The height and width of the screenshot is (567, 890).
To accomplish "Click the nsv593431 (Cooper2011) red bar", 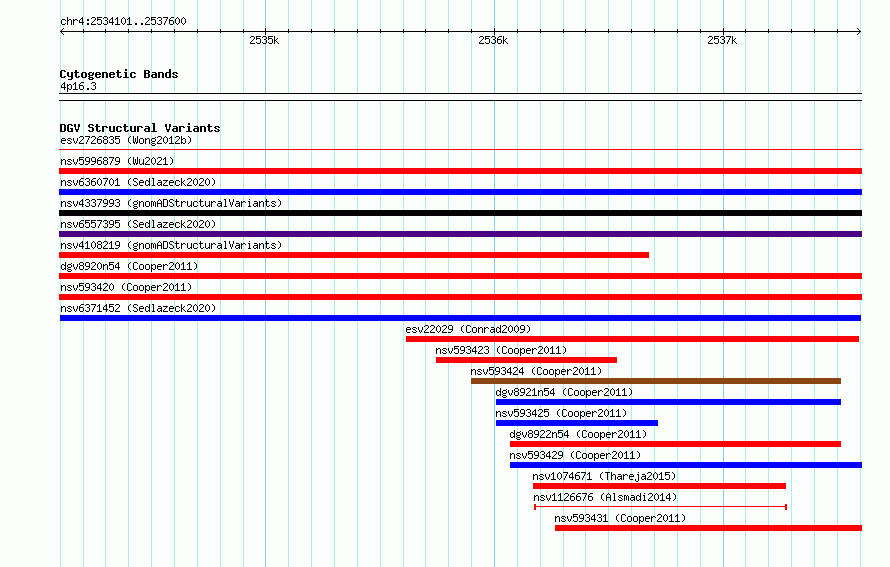I will (x=708, y=528).
